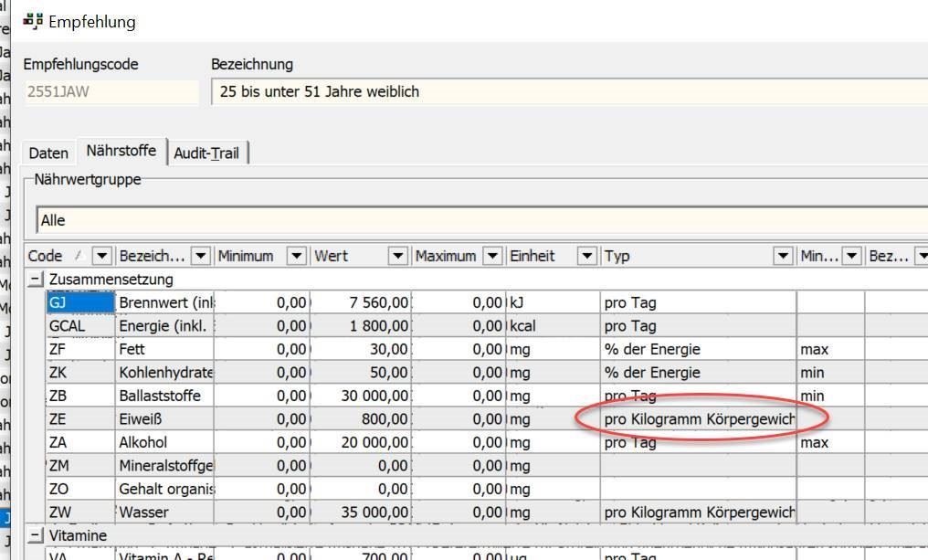Open the Maximum column filter dropdown
928x560 pixels.
[x=492, y=257]
